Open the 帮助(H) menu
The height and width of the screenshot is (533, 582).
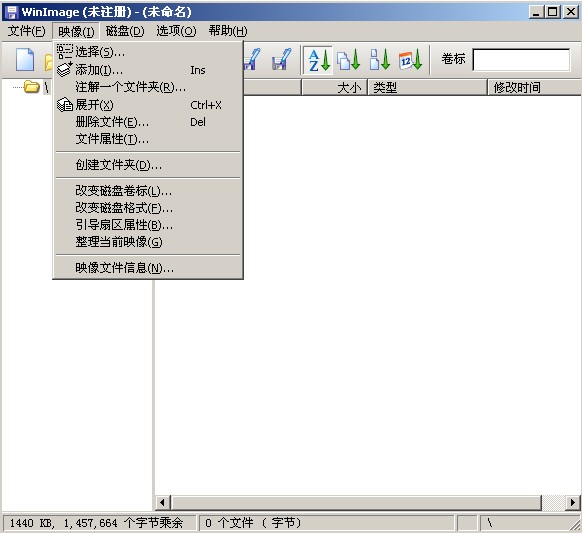coord(228,31)
